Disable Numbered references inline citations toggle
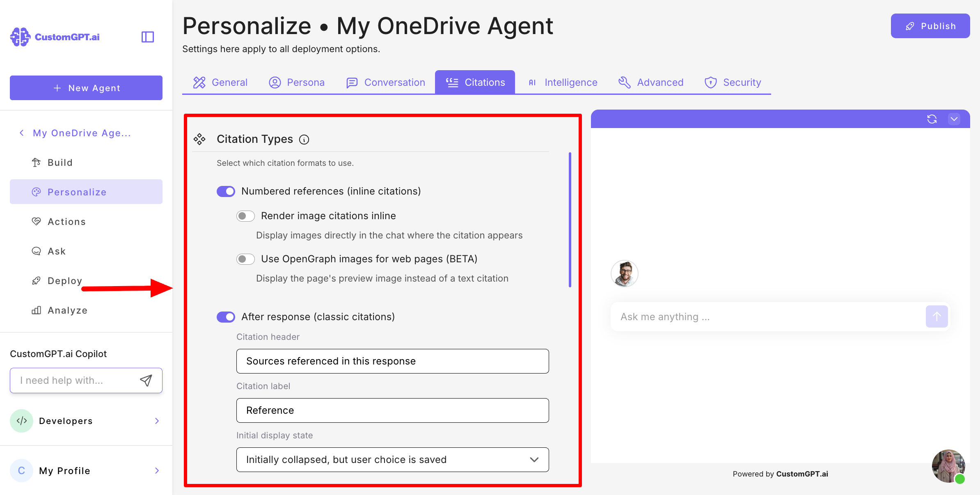 [226, 191]
